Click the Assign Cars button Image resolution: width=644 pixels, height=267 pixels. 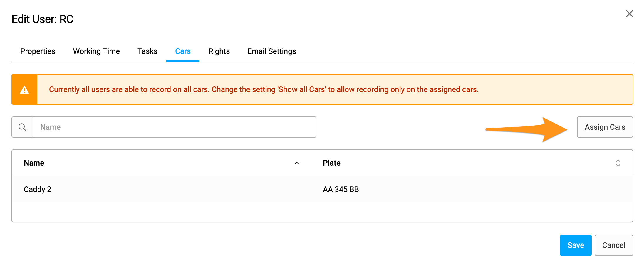[605, 127]
